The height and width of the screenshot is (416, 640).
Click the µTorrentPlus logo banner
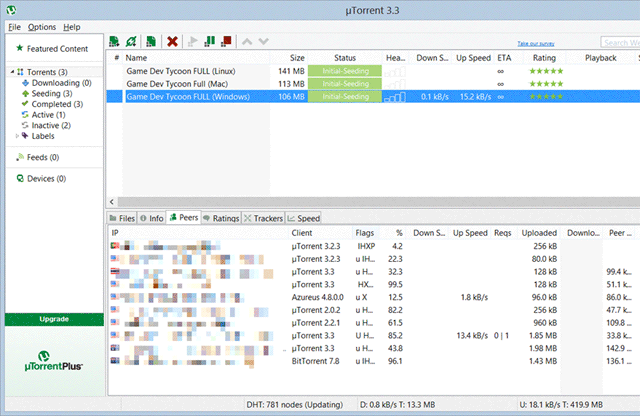(x=54, y=361)
